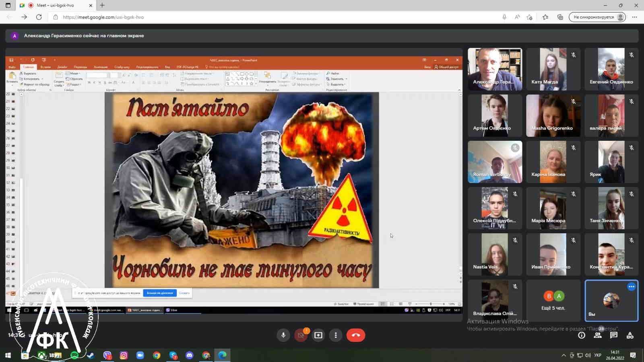Screen dimensions: 644x362
Task: Click "Главная" tab in shared PowerPoint ribbon
Action: coord(29,67)
